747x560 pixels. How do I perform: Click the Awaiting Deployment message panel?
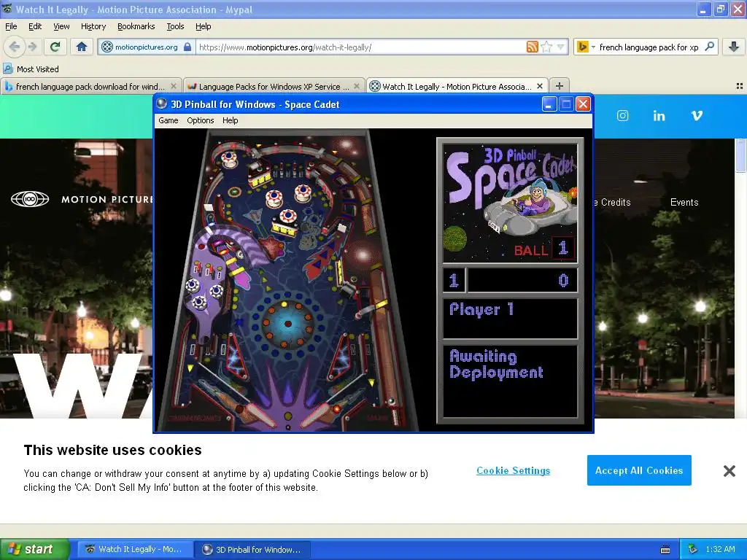[510, 381]
